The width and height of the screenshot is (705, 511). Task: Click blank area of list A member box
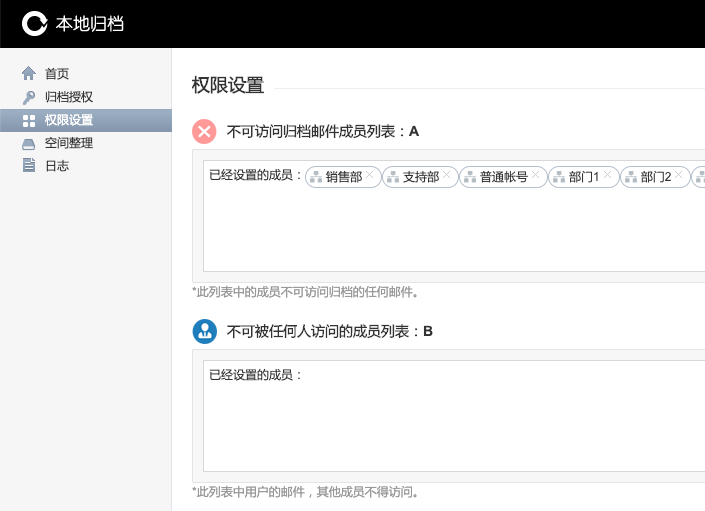tap(450, 235)
